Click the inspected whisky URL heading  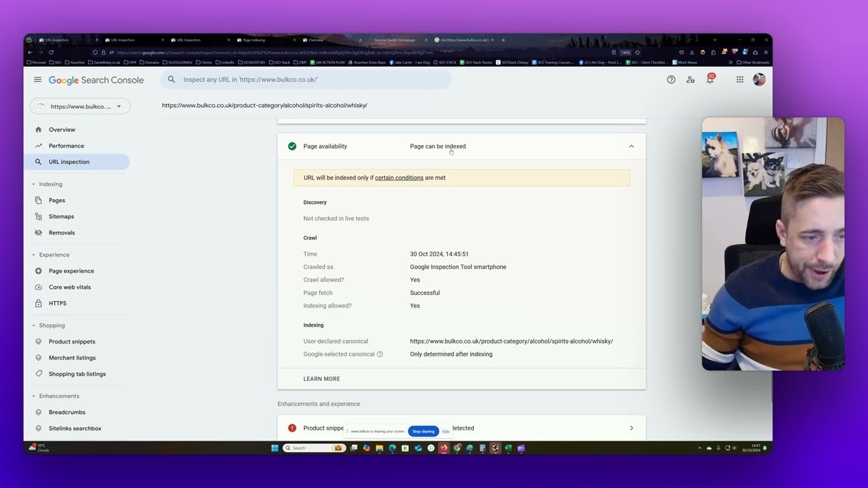pyautogui.click(x=264, y=105)
